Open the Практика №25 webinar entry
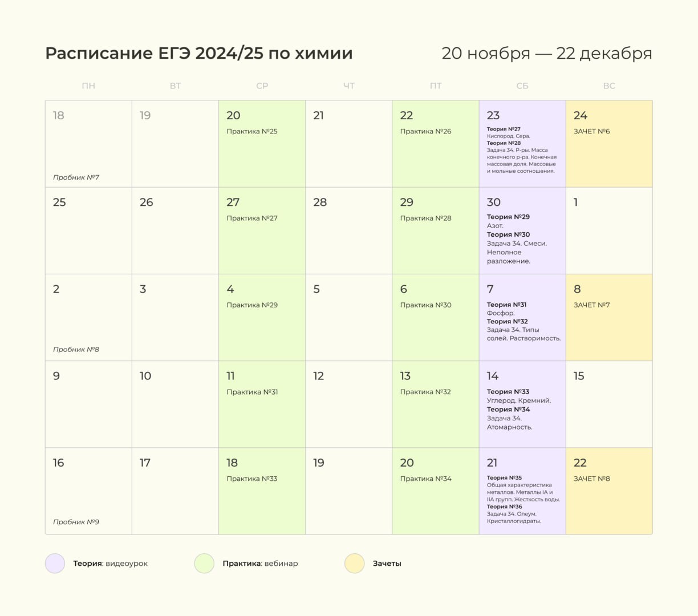This screenshot has width=698, height=616. point(252,132)
